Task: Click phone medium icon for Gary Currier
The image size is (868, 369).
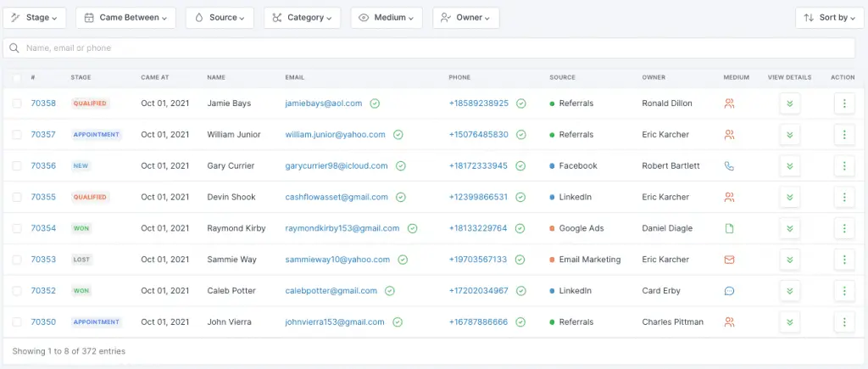Action: [729, 166]
